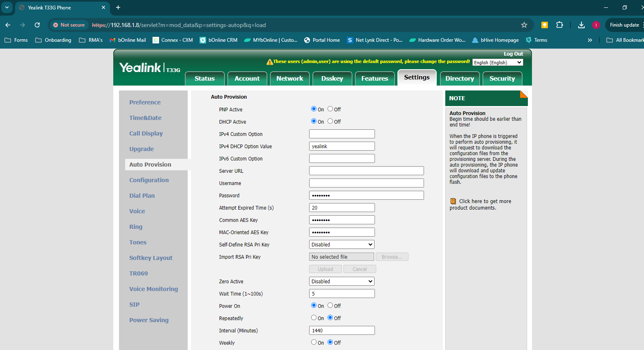Focus the Server URL field
Screen dimensions: 644x350
[x=366, y=171]
